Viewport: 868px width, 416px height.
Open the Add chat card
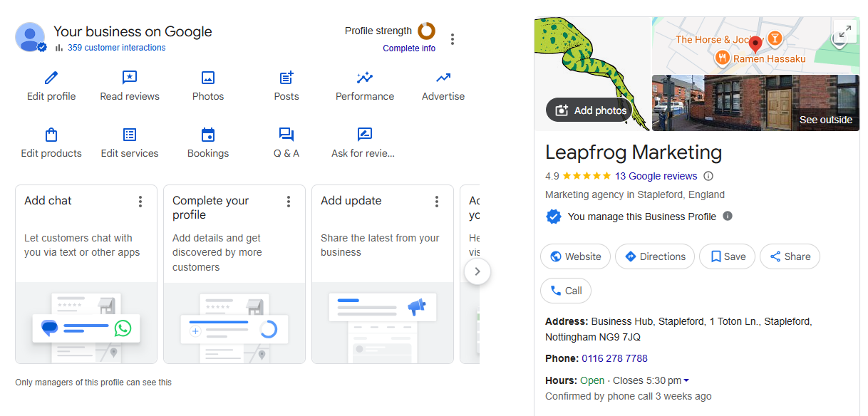[86, 274]
